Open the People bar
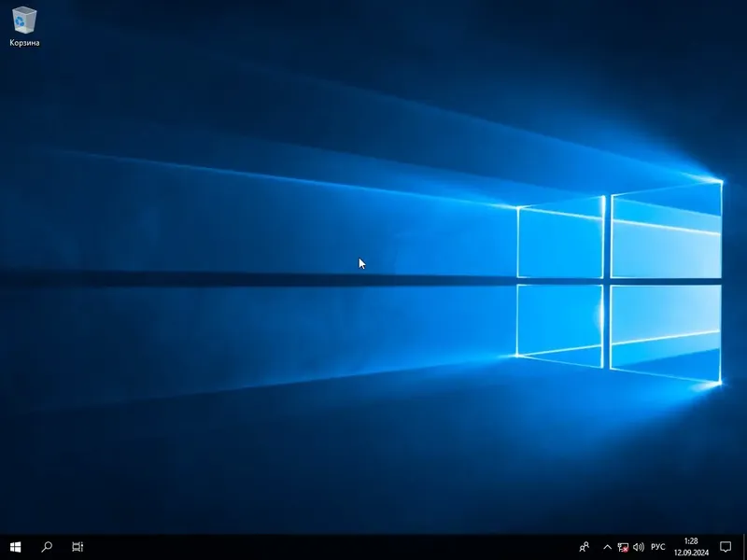747x560 pixels. (585, 545)
